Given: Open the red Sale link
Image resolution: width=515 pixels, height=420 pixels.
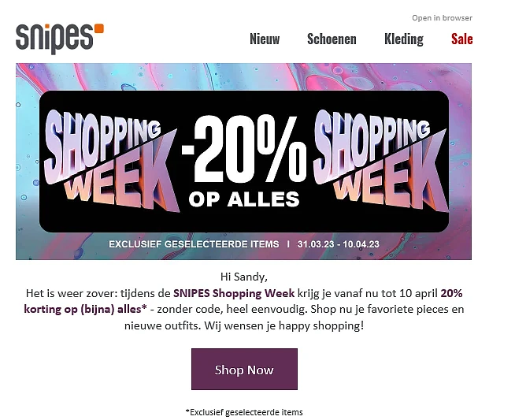Looking at the screenshot, I should pos(461,39).
